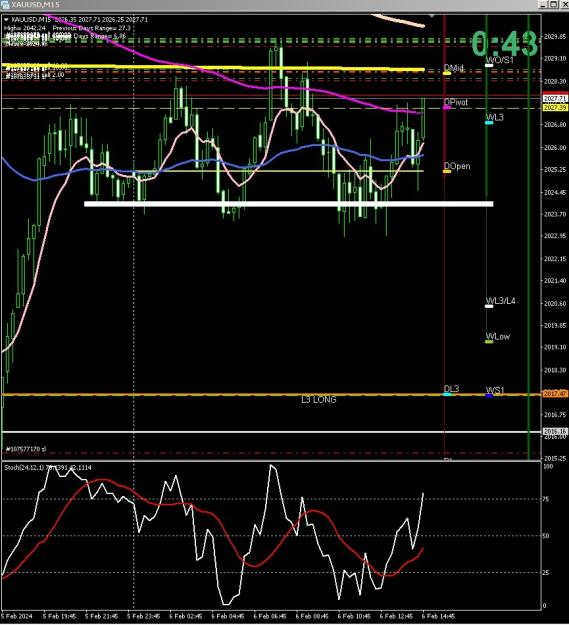Image resolution: width=569 pixels, height=625 pixels.
Task: Select the green WLow level marker
Action: [x=489, y=342]
